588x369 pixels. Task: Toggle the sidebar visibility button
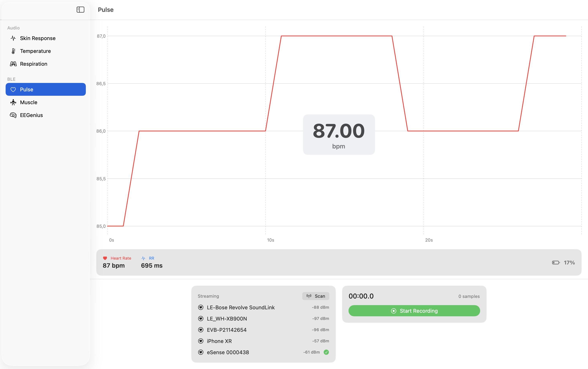(x=80, y=9)
